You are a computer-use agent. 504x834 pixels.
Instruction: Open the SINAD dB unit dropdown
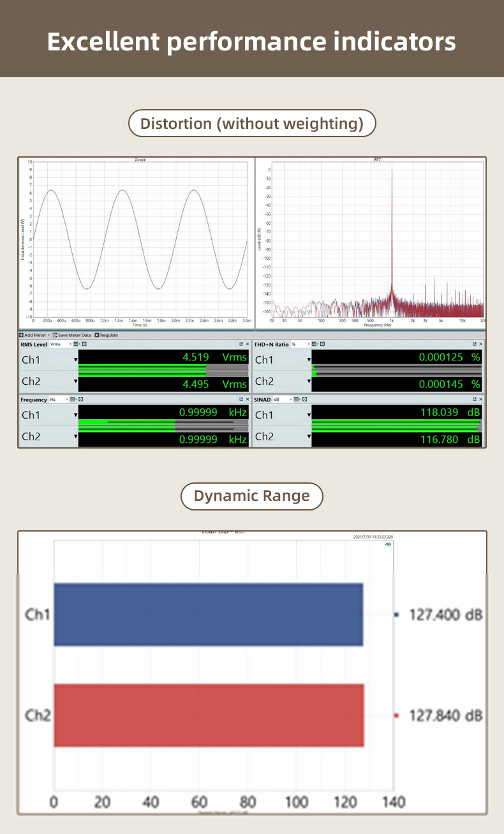coord(290,399)
